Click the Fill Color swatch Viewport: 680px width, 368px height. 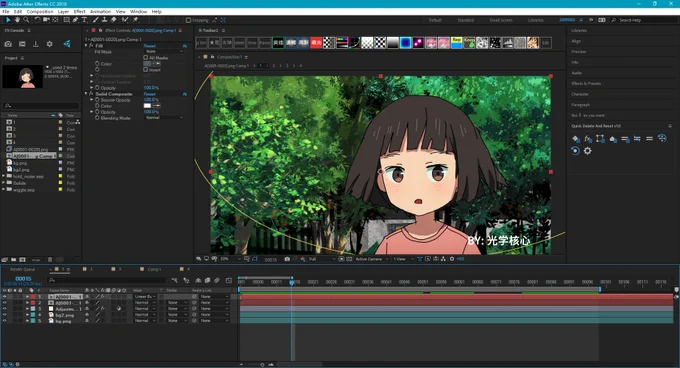[x=147, y=64]
